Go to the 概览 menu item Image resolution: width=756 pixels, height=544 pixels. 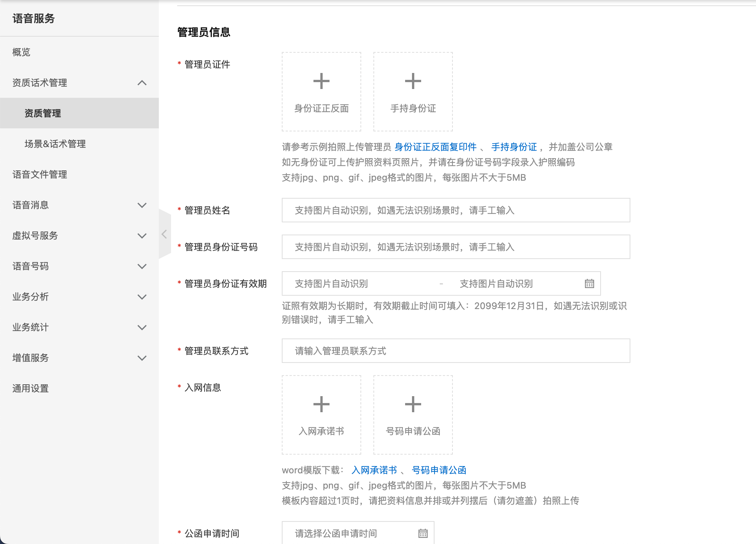[21, 52]
